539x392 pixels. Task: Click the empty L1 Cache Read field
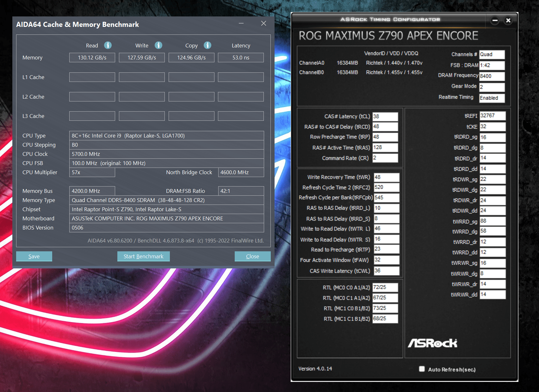[x=92, y=77]
